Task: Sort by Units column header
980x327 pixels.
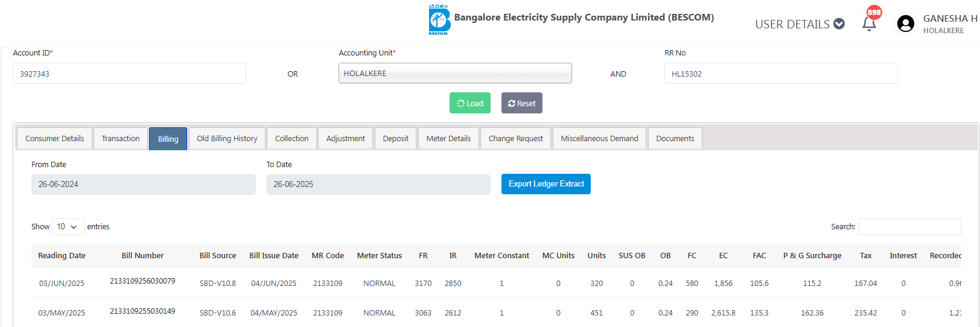Action: [597, 256]
